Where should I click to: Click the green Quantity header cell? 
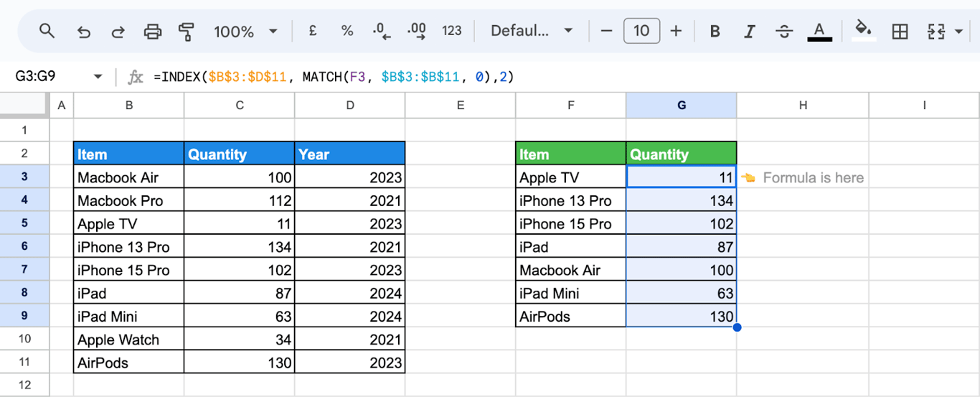(x=682, y=154)
